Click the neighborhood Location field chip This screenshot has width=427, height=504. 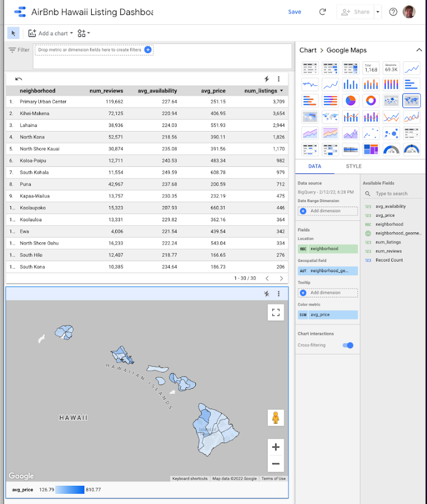click(328, 249)
